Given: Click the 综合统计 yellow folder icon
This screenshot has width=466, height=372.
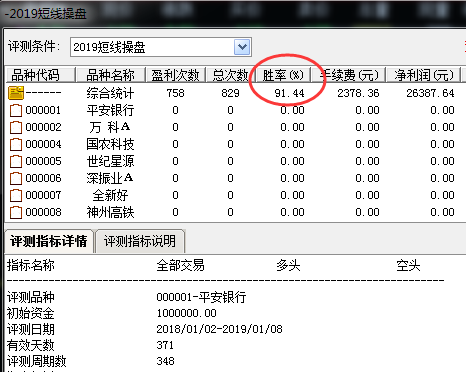Looking at the screenshot, I should tap(16, 93).
